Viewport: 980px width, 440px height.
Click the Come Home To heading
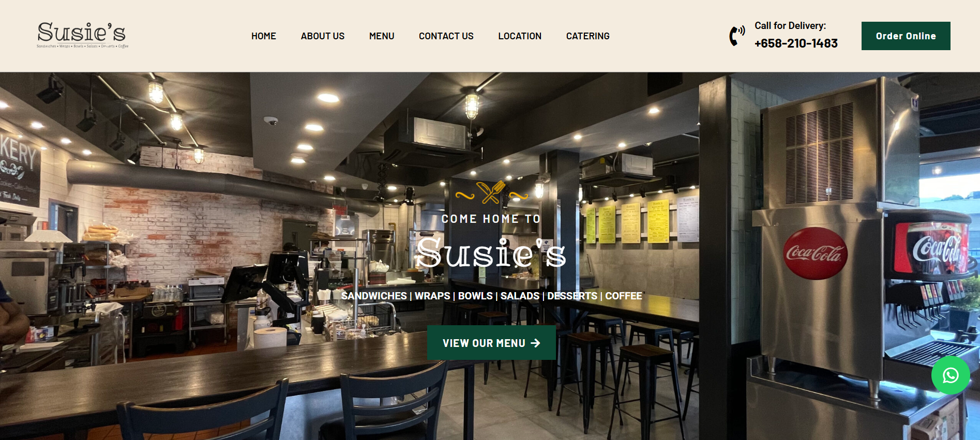pyautogui.click(x=491, y=219)
